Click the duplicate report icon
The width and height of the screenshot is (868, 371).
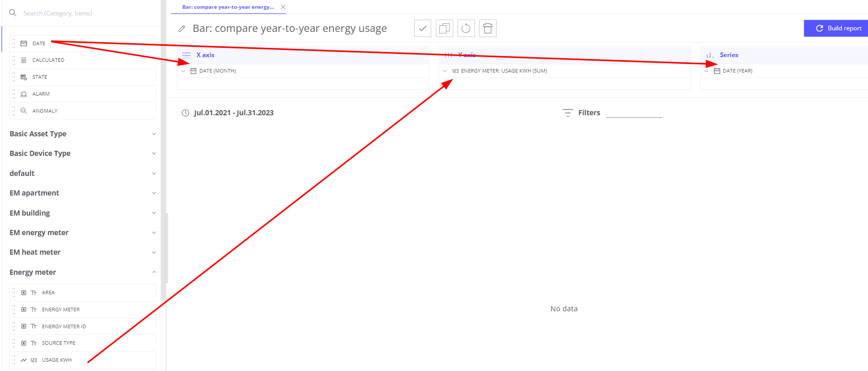click(x=444, y=28)
